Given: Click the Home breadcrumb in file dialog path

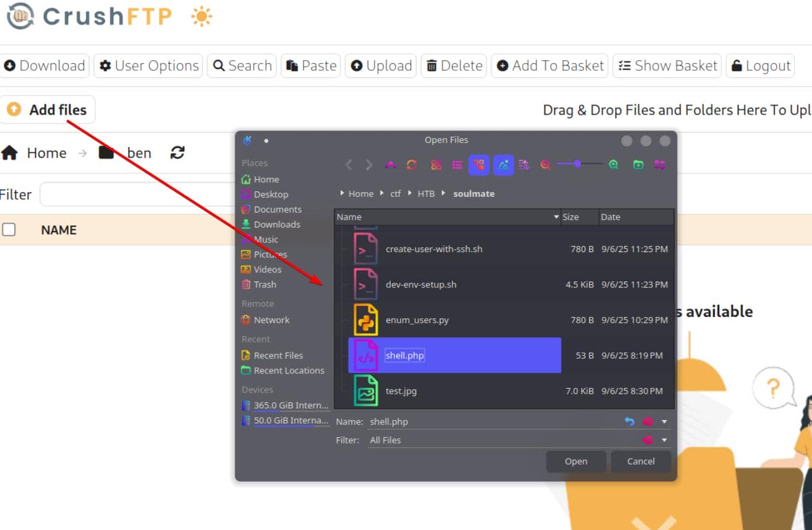Looking at the screenshot, I should coord(361,194).
